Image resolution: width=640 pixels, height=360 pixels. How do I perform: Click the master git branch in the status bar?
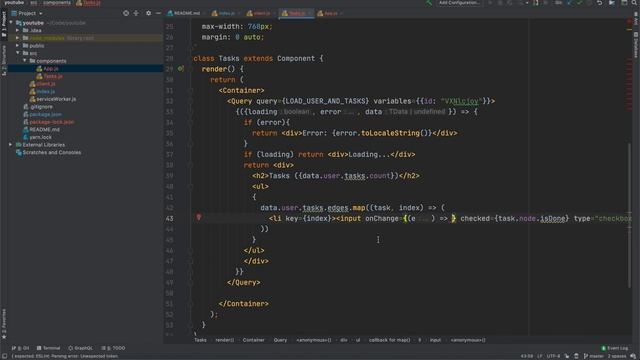[x=593, y=356]
